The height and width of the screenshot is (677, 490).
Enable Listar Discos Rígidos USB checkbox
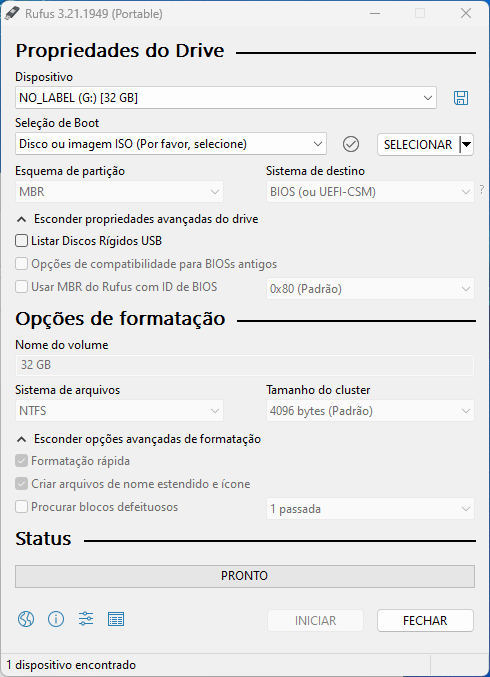point(21,240)
